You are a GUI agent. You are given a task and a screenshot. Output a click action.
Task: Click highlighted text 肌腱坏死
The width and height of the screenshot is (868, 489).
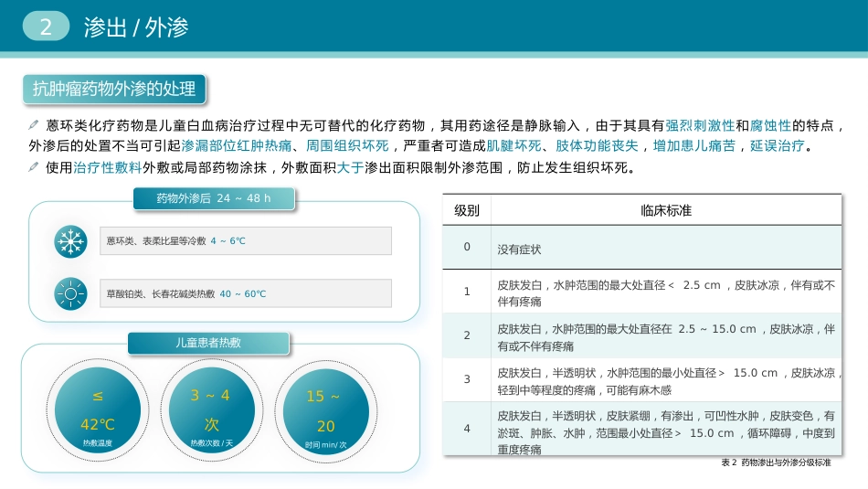click(x=513, y=145)
